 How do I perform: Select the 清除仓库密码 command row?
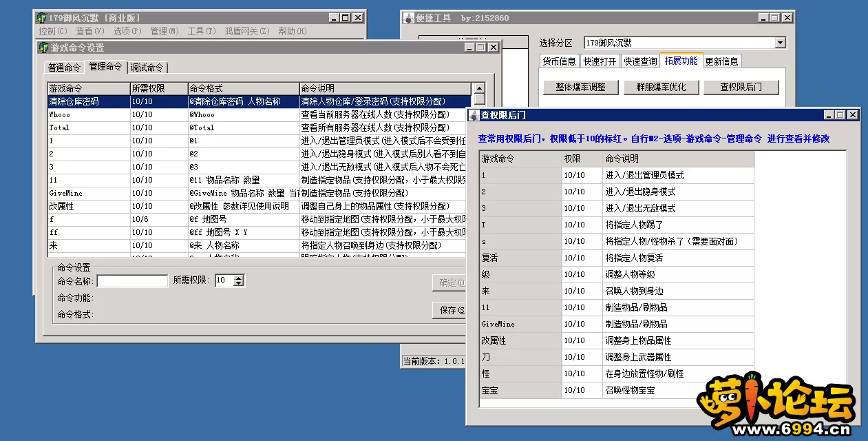[260, 101]
